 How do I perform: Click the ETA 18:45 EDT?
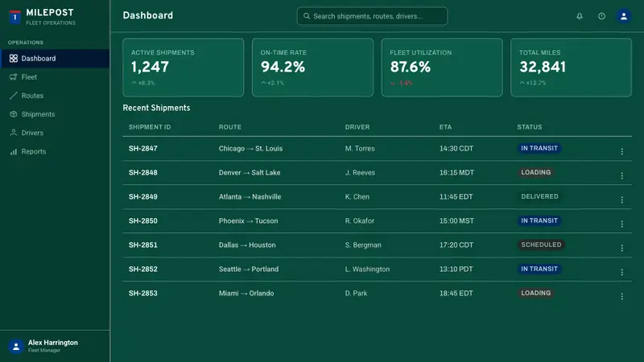pos(456,294)
